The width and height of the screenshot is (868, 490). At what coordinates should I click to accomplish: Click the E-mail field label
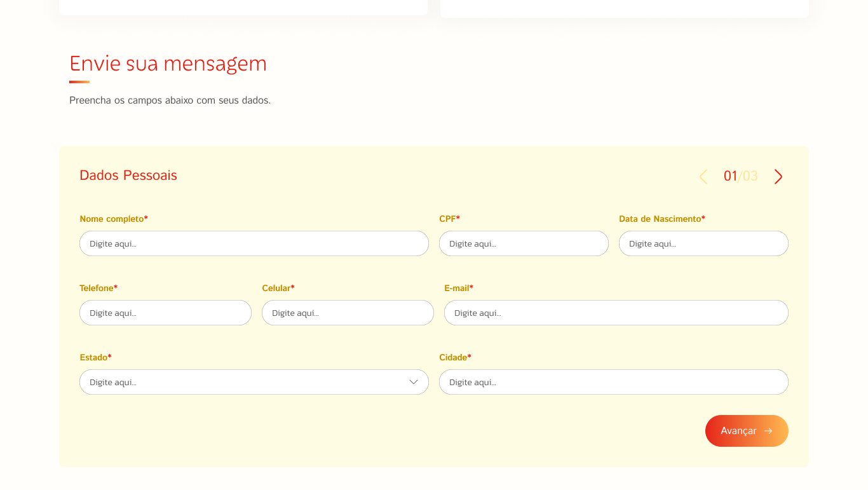pos(458,288)
